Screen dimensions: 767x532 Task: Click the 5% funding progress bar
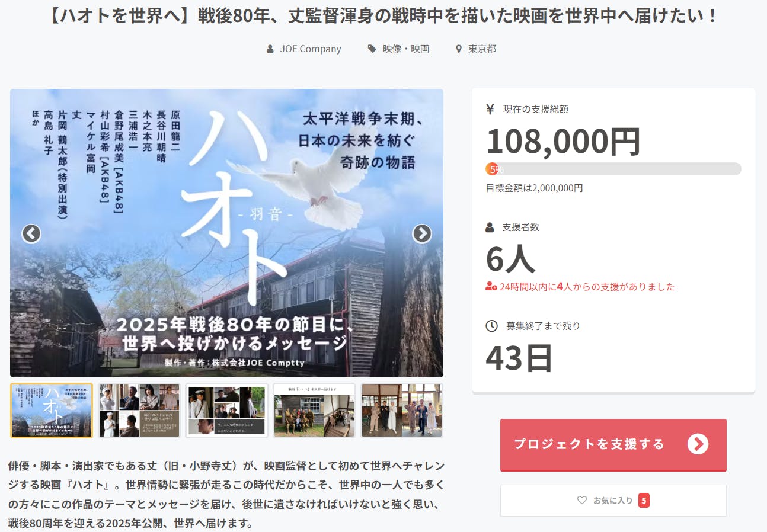613,169
